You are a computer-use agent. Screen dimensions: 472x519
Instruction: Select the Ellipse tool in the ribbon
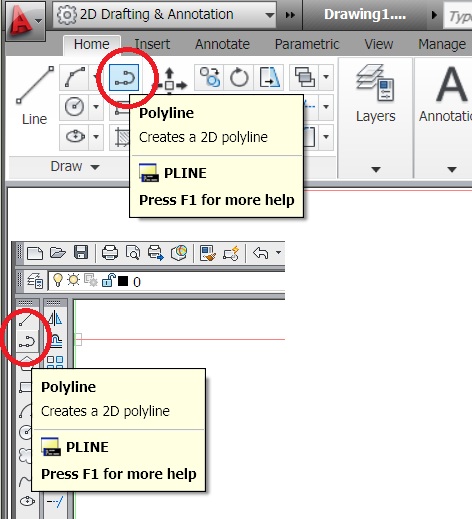click(x=75, y=137)
